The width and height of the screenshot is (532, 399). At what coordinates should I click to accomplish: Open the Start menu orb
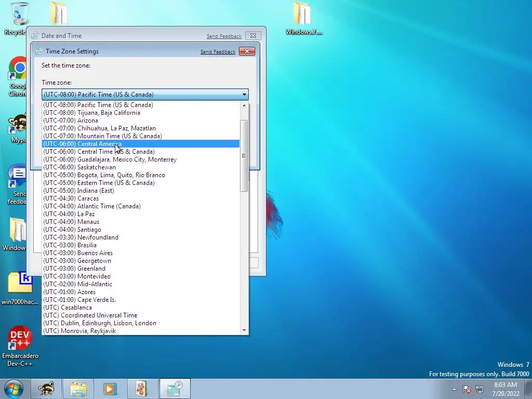coord(14,389)
